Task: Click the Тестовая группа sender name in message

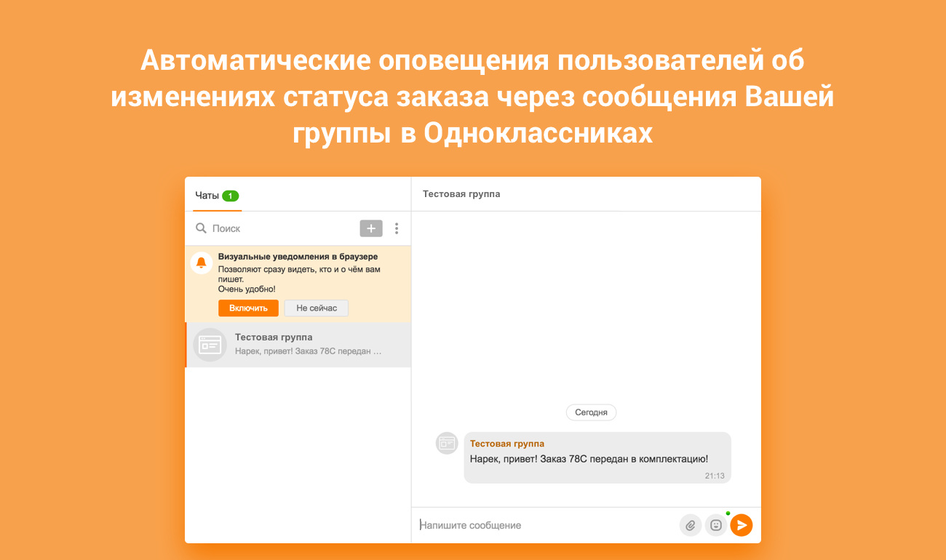Action: [507, 444]
